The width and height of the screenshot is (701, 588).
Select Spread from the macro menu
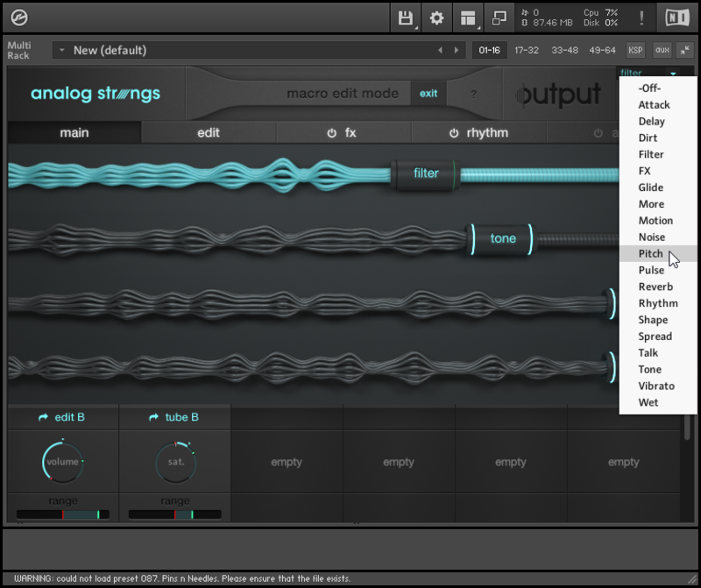click(x=658, y=337)
